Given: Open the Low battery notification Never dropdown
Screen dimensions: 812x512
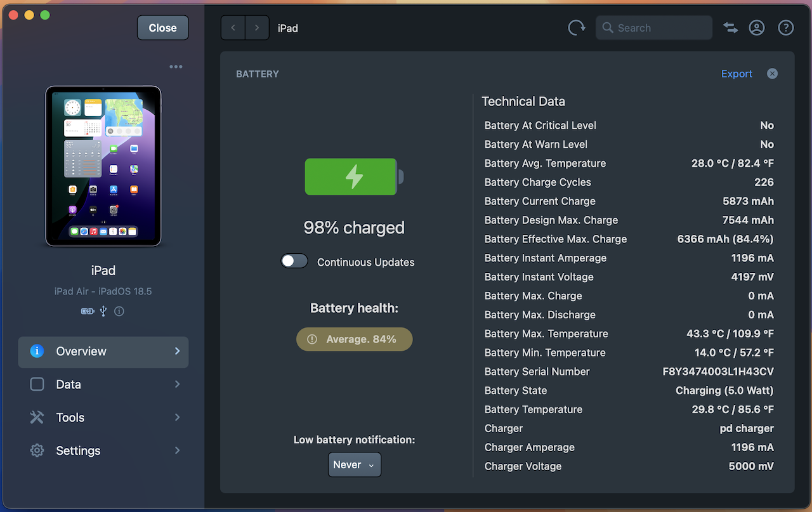Looking at the screenshot, I should tap(355, 464).
